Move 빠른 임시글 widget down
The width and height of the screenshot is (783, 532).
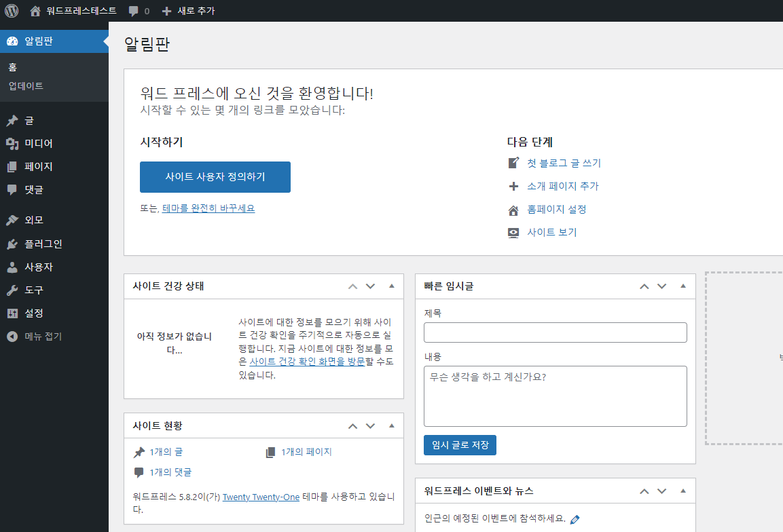(x=661, y=286)
